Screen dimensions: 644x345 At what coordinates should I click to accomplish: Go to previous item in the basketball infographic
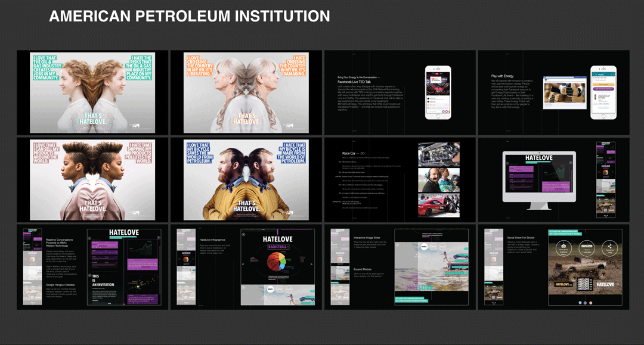point(243,264)
